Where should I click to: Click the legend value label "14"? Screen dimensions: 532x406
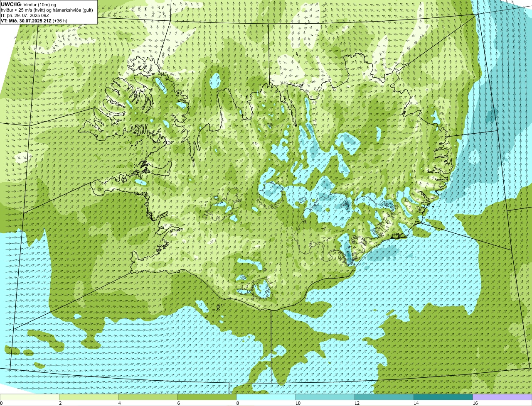[416, 403]
